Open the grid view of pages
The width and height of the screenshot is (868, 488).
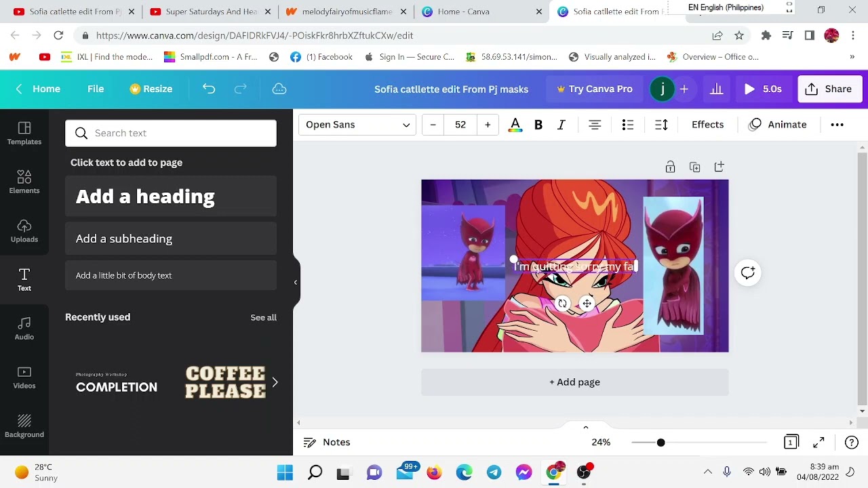click(791, 443)
